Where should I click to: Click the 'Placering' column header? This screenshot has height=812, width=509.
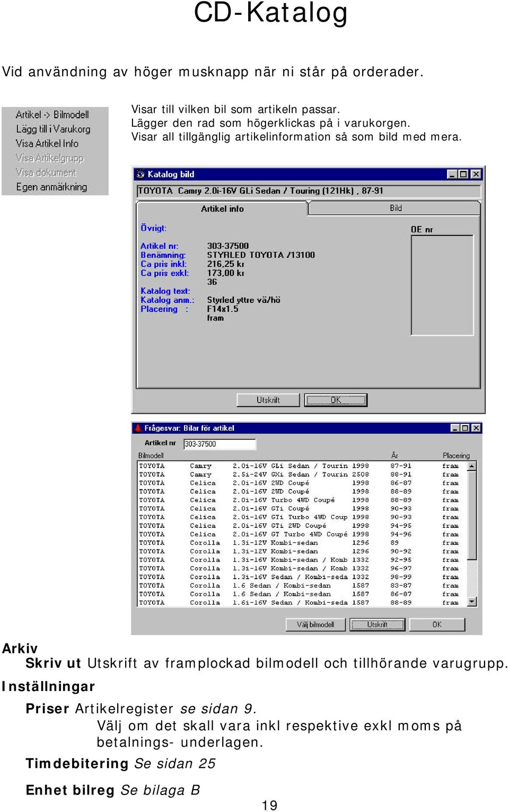coord(456,456)
